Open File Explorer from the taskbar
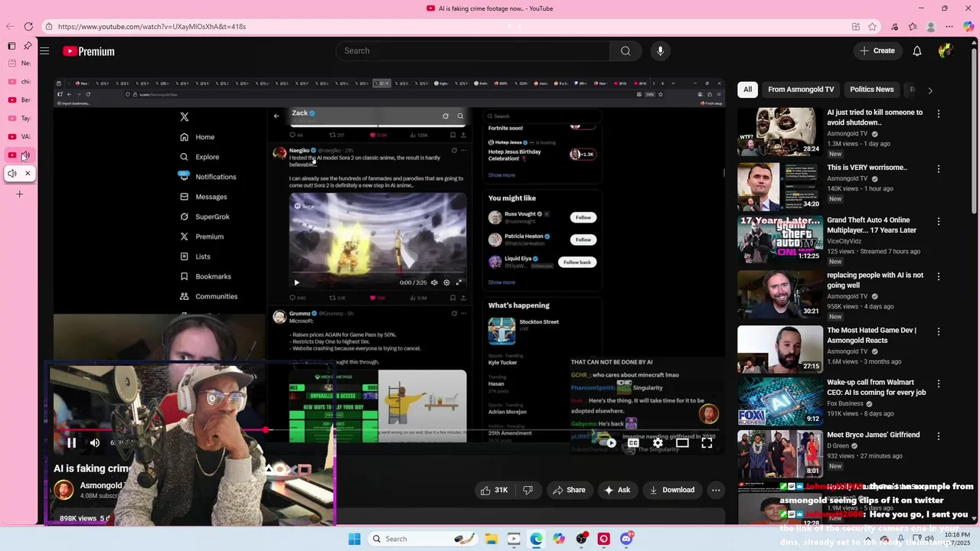 491,539
